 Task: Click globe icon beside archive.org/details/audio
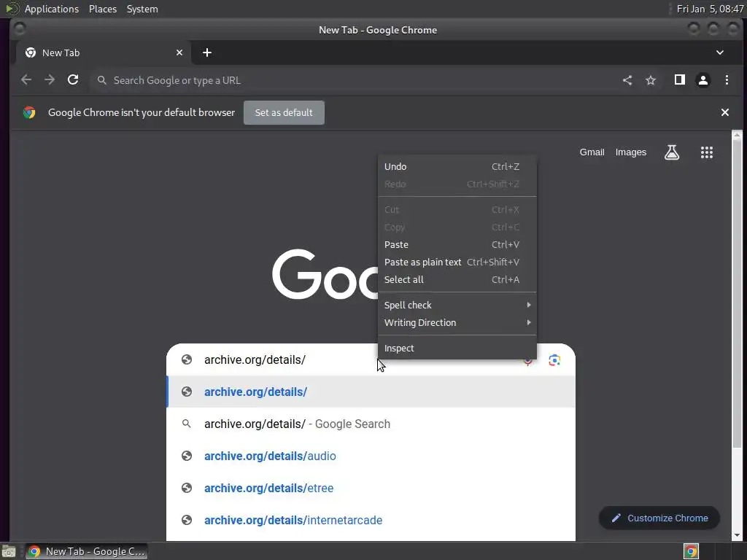(x=187, y=456)
